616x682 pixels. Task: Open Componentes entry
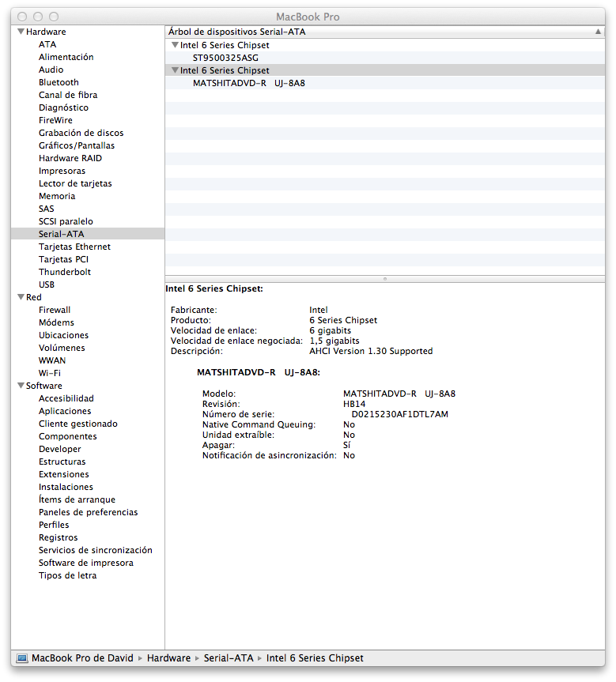67,435
